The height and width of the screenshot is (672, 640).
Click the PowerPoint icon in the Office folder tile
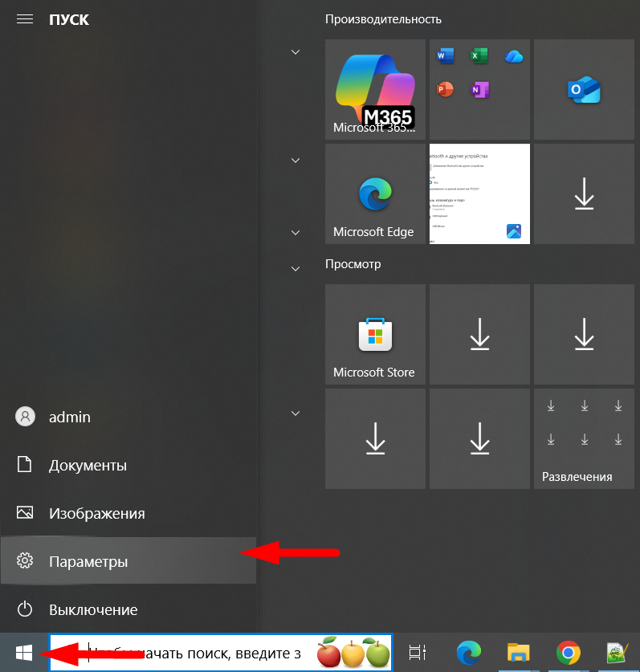point(445,90)
